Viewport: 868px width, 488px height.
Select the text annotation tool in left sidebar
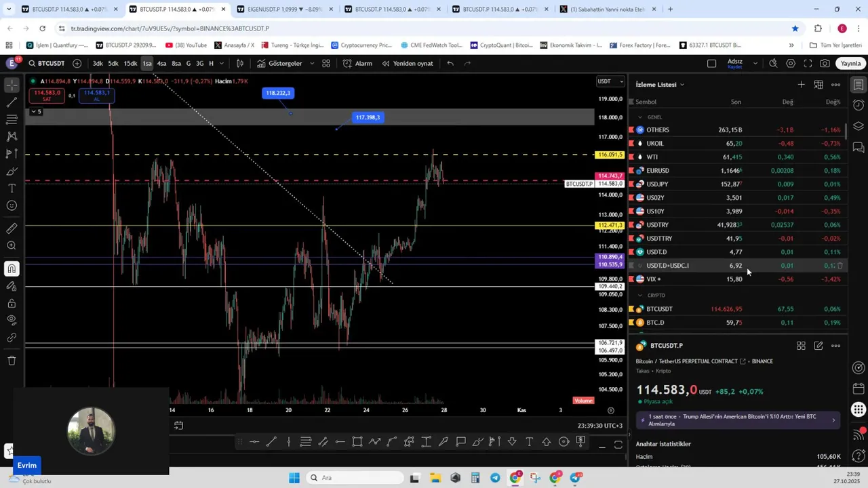(x=12, y=188)
